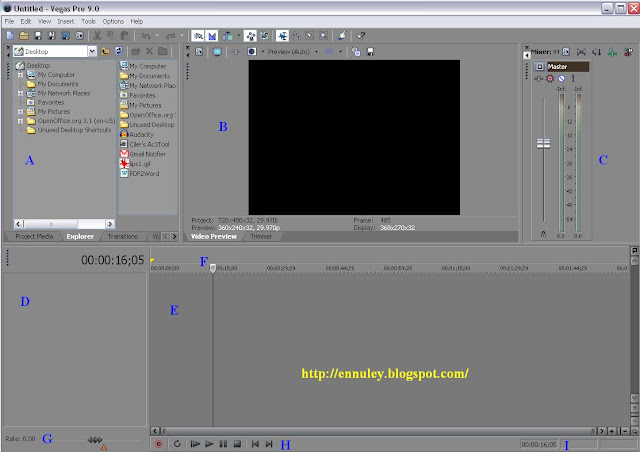Open the Options menu

(x=113, y=21)
